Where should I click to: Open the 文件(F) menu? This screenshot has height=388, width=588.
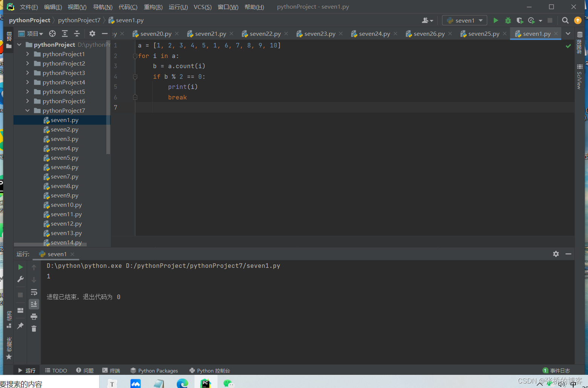[x=29, y=7]
